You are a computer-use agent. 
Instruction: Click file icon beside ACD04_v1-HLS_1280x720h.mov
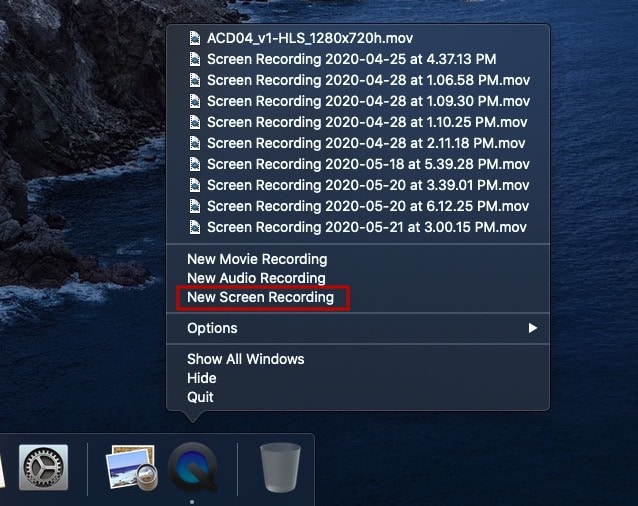pyautogui.click(x=195, y=38)
